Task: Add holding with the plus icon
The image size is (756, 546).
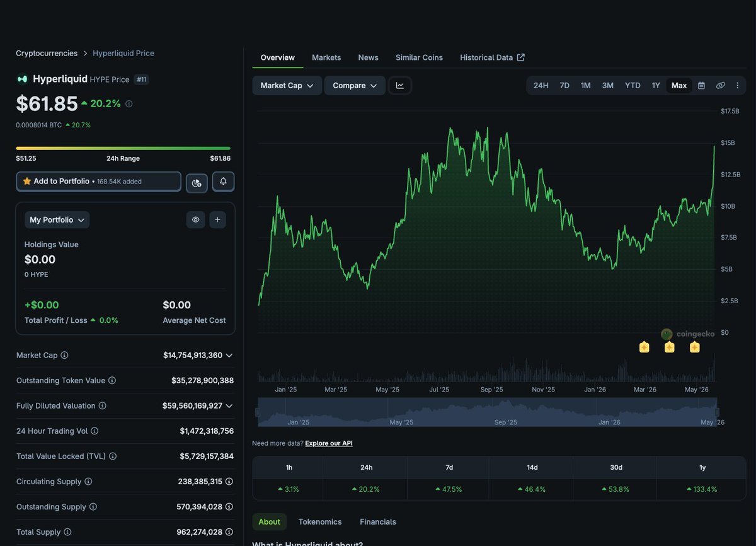Action: [x=217, y=219]
